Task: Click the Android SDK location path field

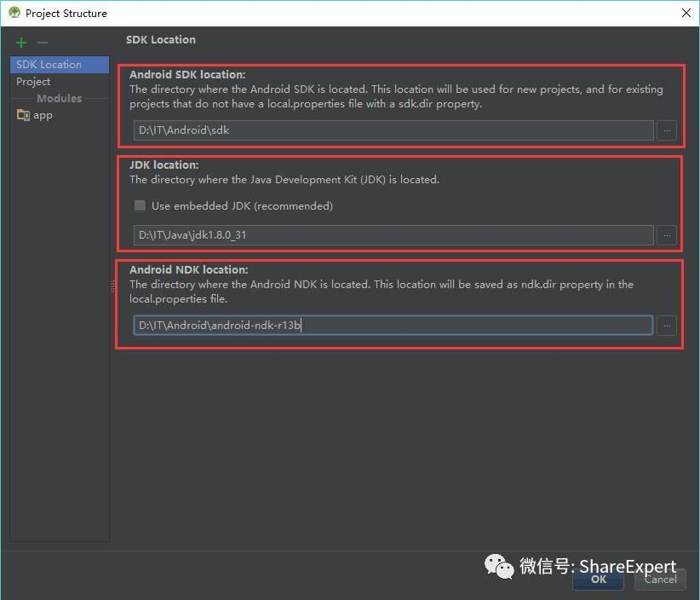Action: [x=393, y=130]
